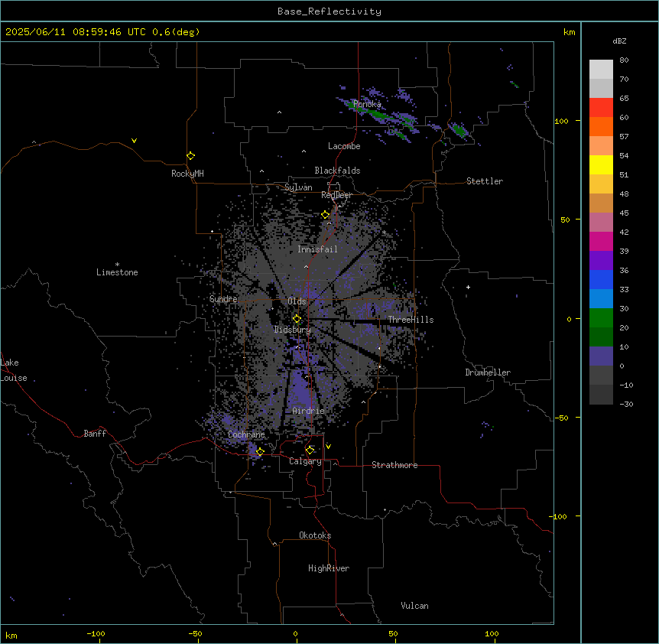Click the purple radar echo north of Airdrie
Image resolution: width=659 pixels, height=644 pixels.
301,391
